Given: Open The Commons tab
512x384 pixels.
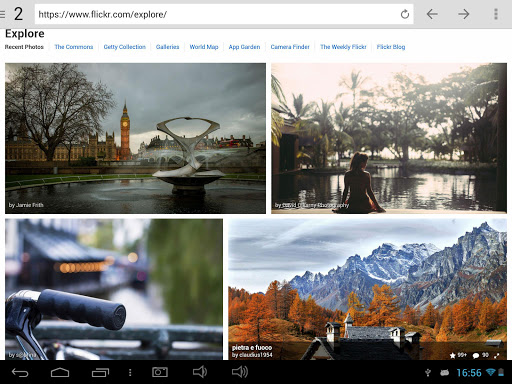Looking at the screenshot, I should pyautogui.click(x=74, y=47).
